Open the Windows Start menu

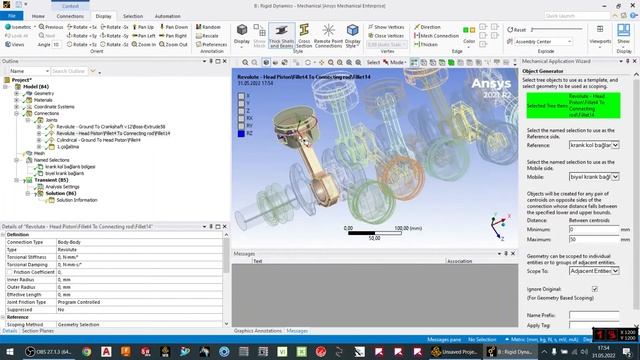click(10, 351)
